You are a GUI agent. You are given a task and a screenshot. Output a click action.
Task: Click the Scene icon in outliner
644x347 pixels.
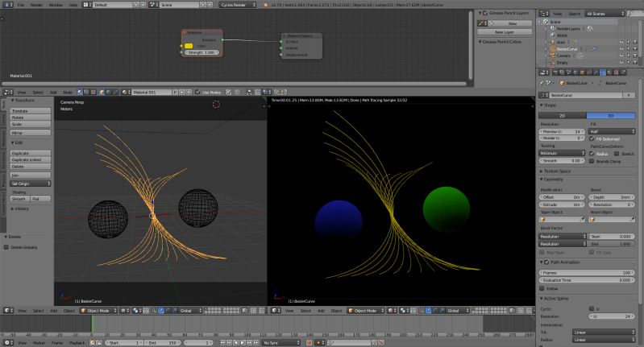click(x=546, y=22)
